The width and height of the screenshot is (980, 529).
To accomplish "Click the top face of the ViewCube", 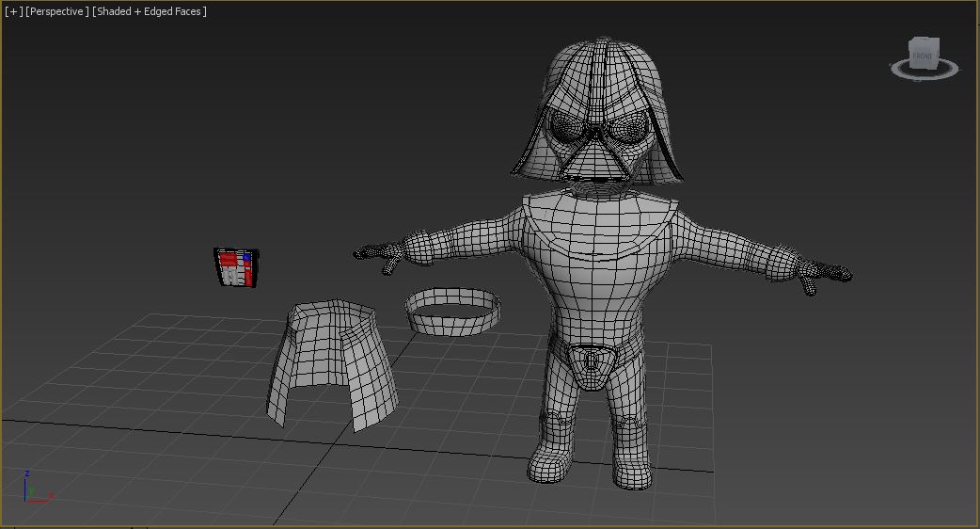I will pyautogui.click(x=925, y=42).
